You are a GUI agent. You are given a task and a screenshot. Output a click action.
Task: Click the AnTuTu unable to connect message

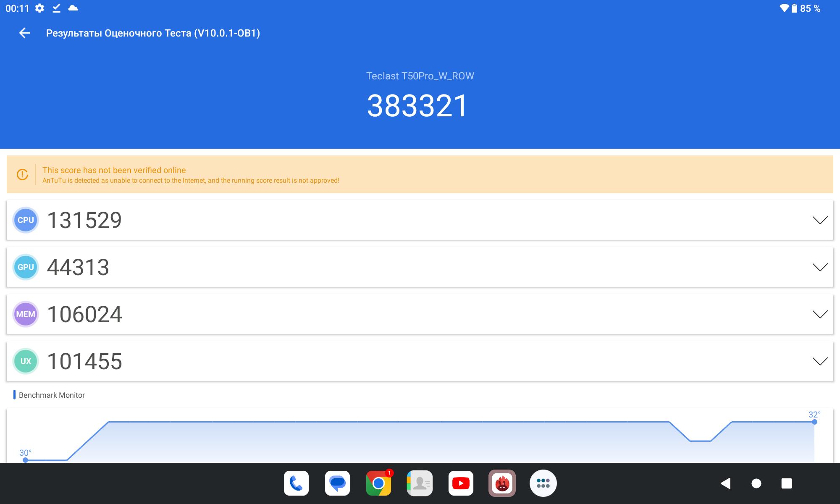point(191,181)
